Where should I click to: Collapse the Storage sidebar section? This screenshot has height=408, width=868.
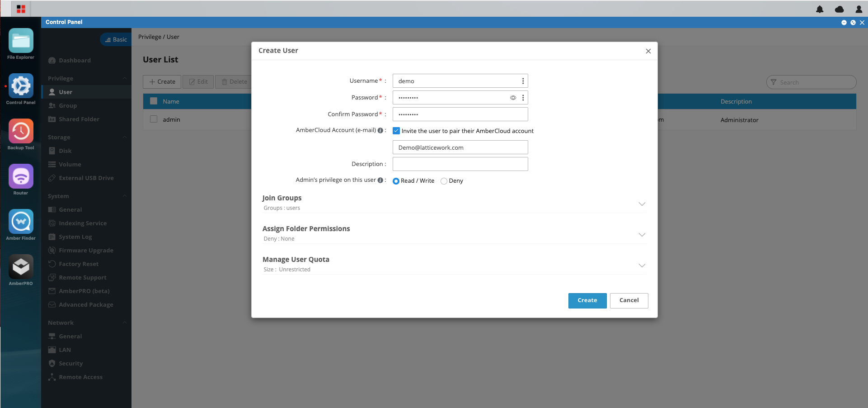[x=125, y=137]
